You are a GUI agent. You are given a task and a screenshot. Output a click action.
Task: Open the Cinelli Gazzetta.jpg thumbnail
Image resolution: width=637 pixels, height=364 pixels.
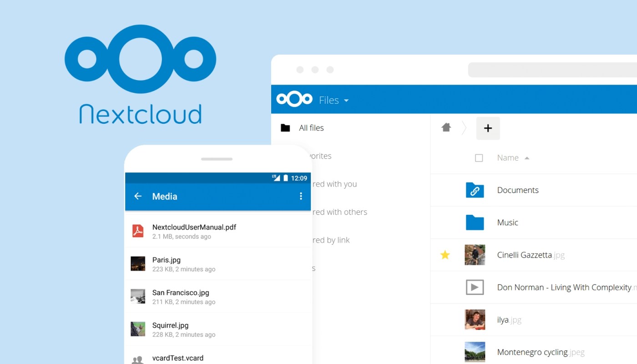point(475,255)
